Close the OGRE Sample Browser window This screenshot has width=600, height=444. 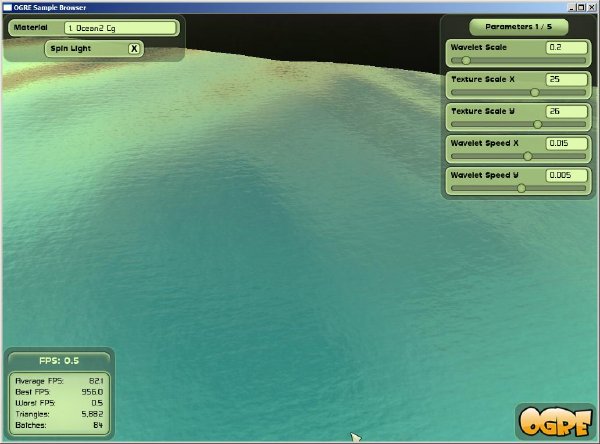(591, 7)
